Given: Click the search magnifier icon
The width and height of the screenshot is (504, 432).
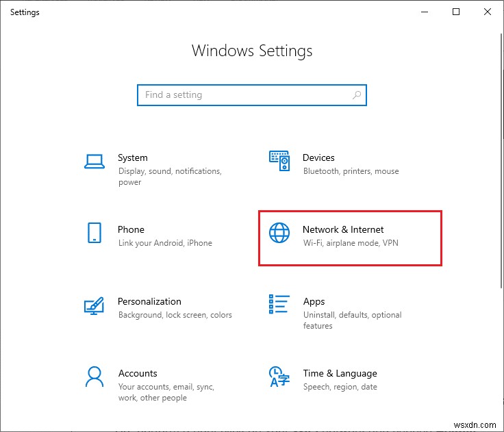Looking at the screenshot, I should click(357, 95).
